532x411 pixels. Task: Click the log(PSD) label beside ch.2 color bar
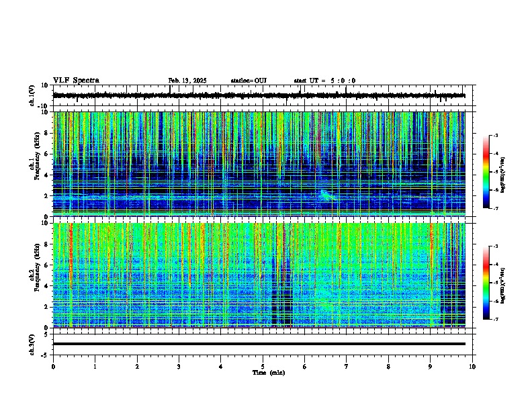coord(503,285)
